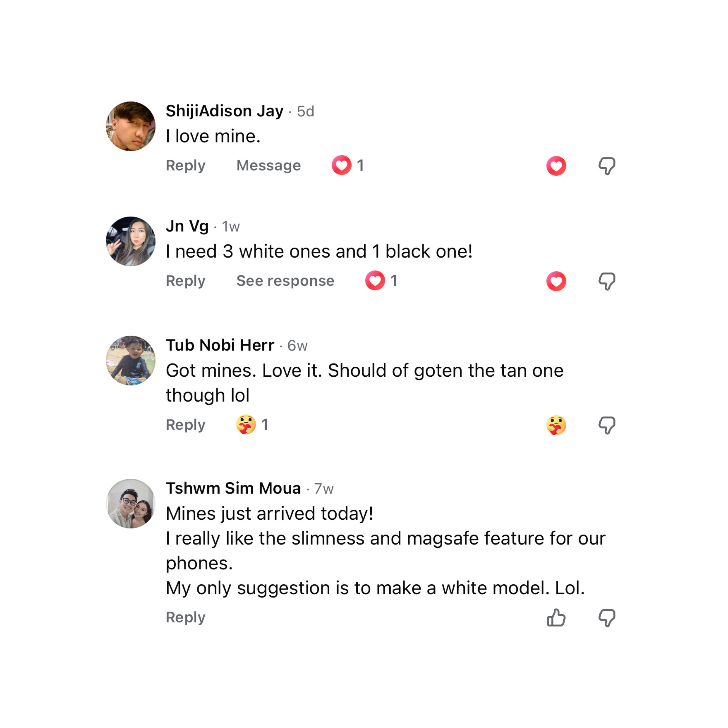This screenshot has width=728, height=728.
Task: Reply to Tshwm Sim Moua's comment
Action: [x=185, y=617]
